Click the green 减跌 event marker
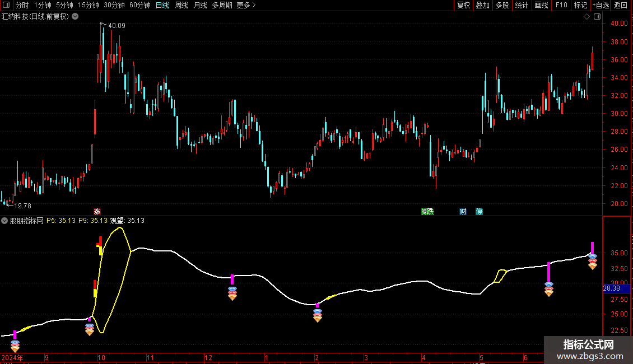Viewport: 633px width, 364px height. pos(427,212)
